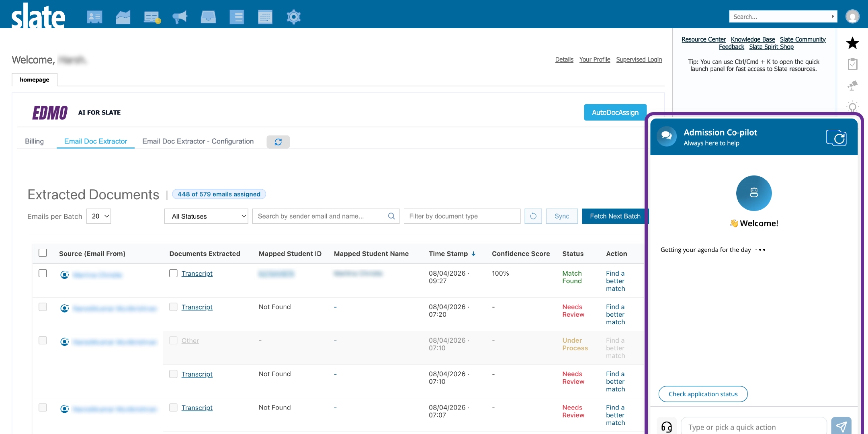Click the circular reload button beside Sync

pyautogui.click(x=533, y=216)
